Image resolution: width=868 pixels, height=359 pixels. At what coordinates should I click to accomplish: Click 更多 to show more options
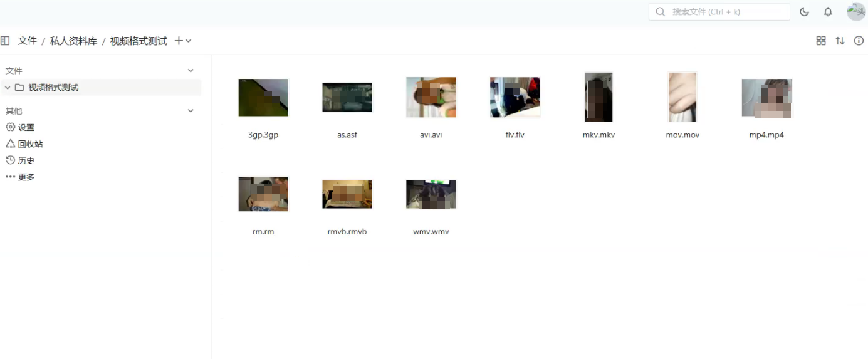pyautogui.click(x=26, y=177)
